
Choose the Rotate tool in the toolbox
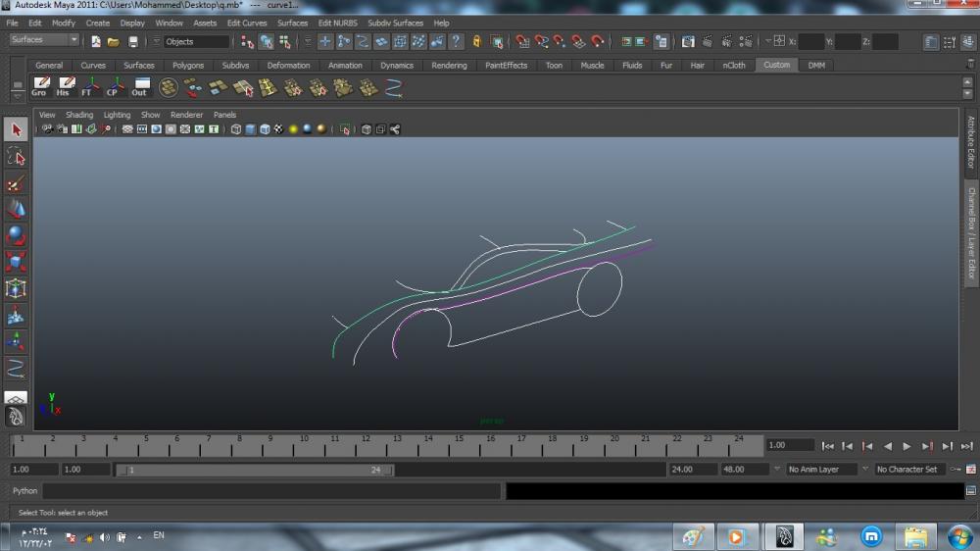(16, 235)
